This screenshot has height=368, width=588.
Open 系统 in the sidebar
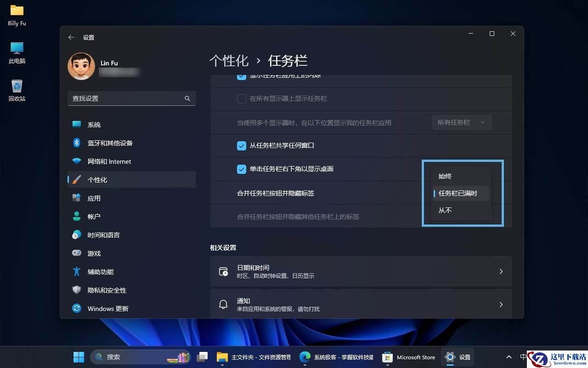132,125
